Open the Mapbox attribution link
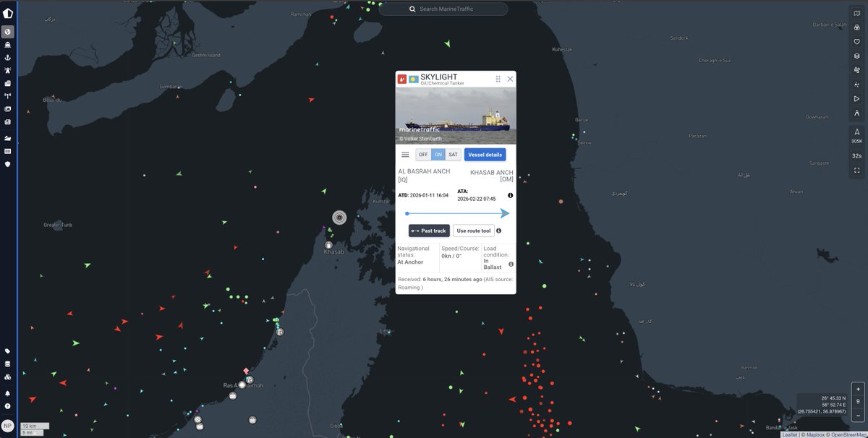868x438 pixels. click(x=814, y=434)
